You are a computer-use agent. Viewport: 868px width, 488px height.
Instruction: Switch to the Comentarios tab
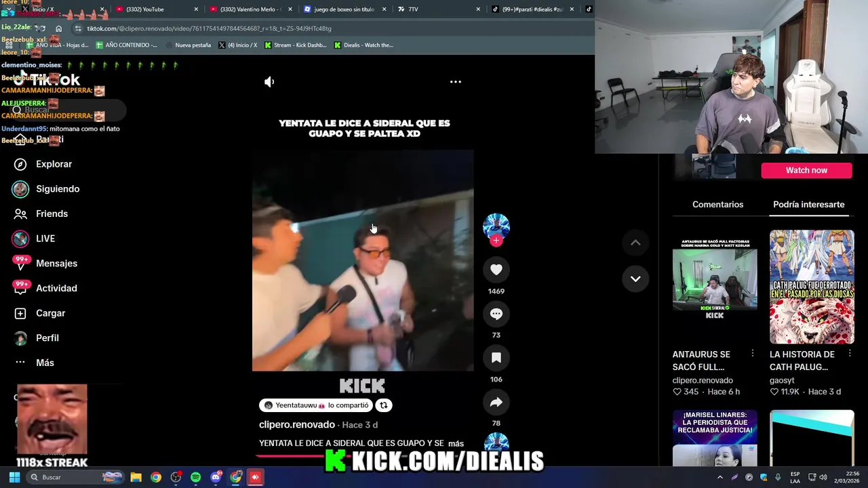[717, 204]
